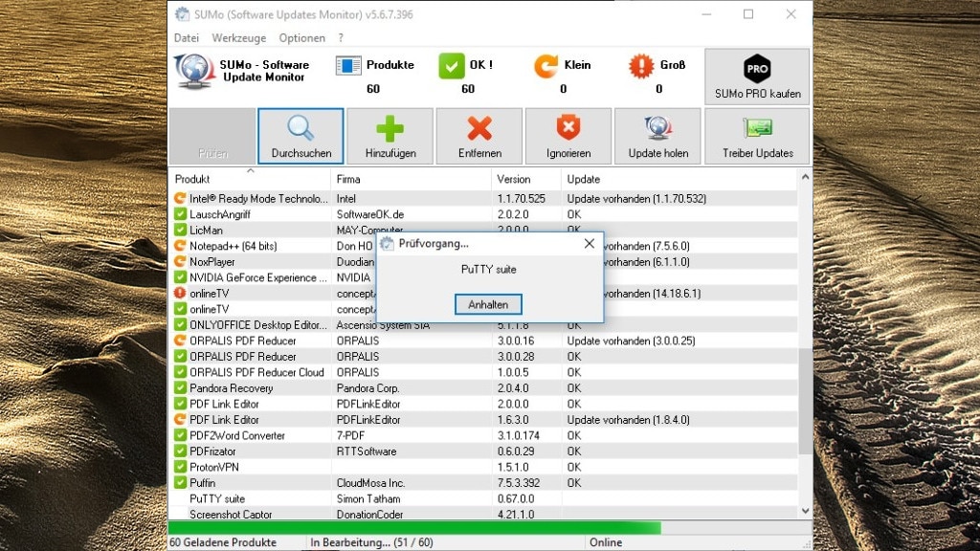Sort the list by the Update column
This screenshot has width=980, height=551.
point(679,179)
